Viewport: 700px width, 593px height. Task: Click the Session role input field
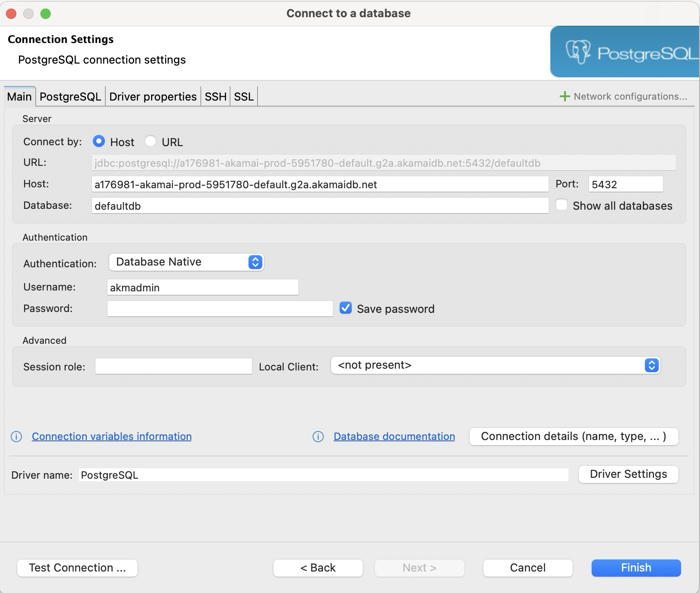tap(173, 366)
